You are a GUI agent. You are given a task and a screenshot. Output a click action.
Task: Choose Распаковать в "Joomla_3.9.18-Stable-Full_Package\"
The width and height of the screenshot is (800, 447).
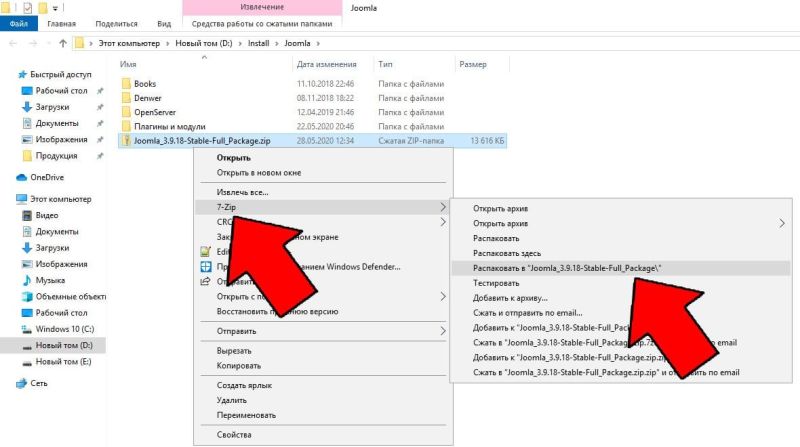tap(620, 268)
